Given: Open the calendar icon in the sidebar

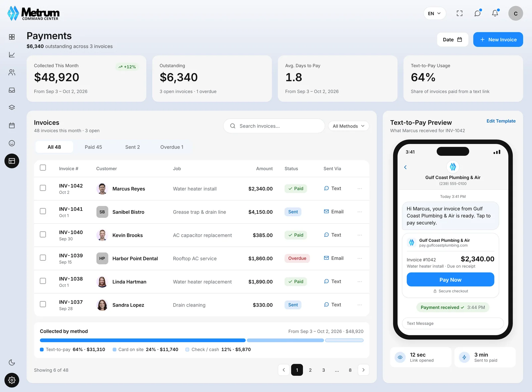Looking at the screenshot, I should 12,126.
